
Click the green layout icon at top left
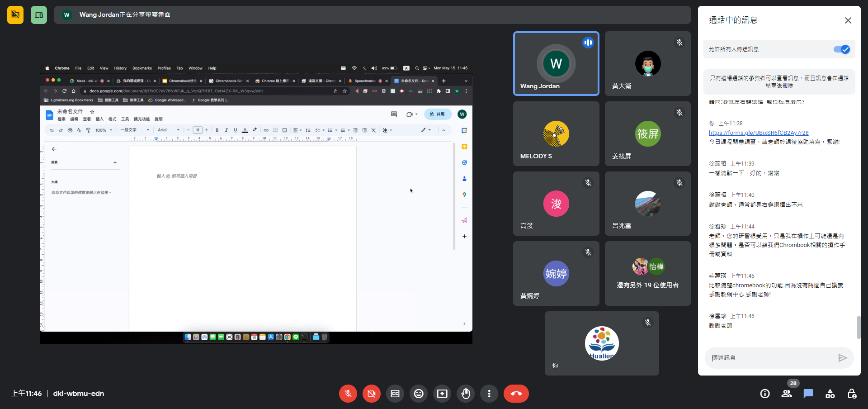tap(39, 15)
